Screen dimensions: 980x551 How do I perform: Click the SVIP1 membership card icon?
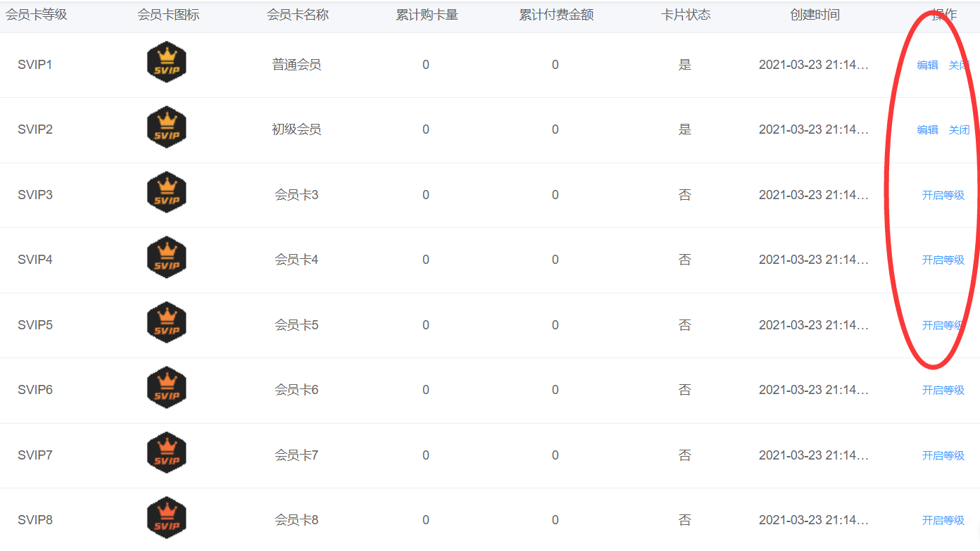(x=167, y=62)
